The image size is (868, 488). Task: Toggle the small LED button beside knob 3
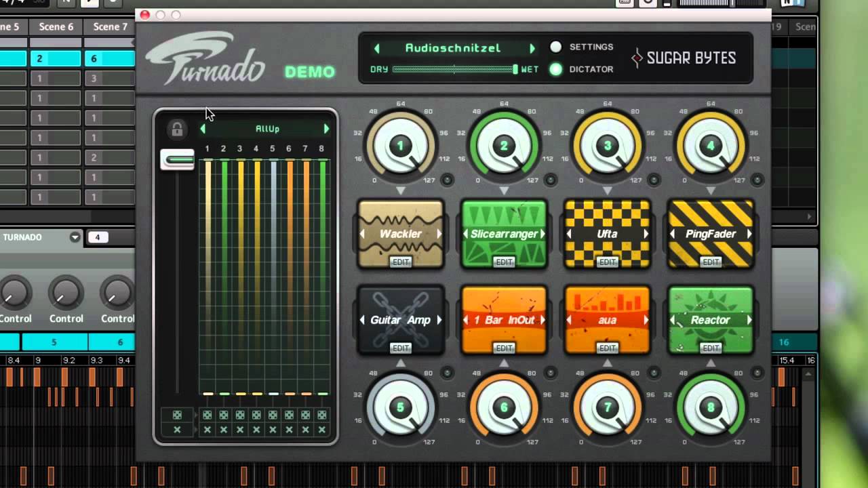654,180
